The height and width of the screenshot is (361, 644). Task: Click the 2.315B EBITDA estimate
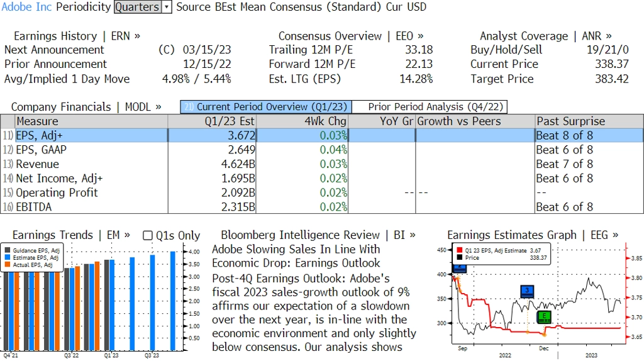coord(238,207)
